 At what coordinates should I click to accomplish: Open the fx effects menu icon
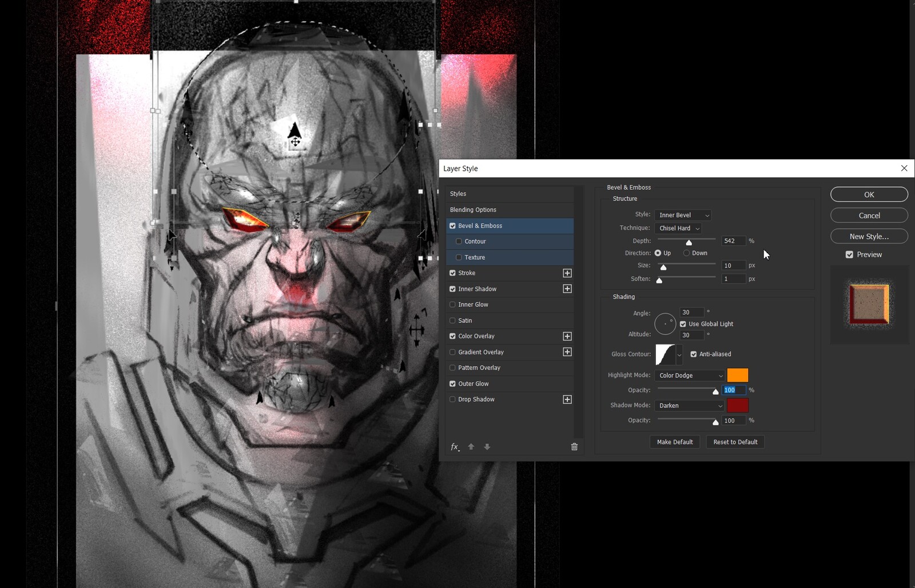tap(455, 447)
